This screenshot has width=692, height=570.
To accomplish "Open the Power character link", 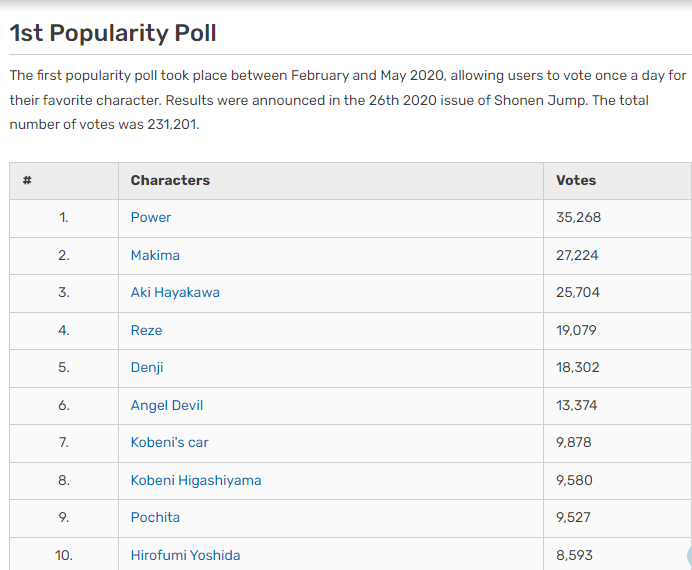I will pos(151,218).
